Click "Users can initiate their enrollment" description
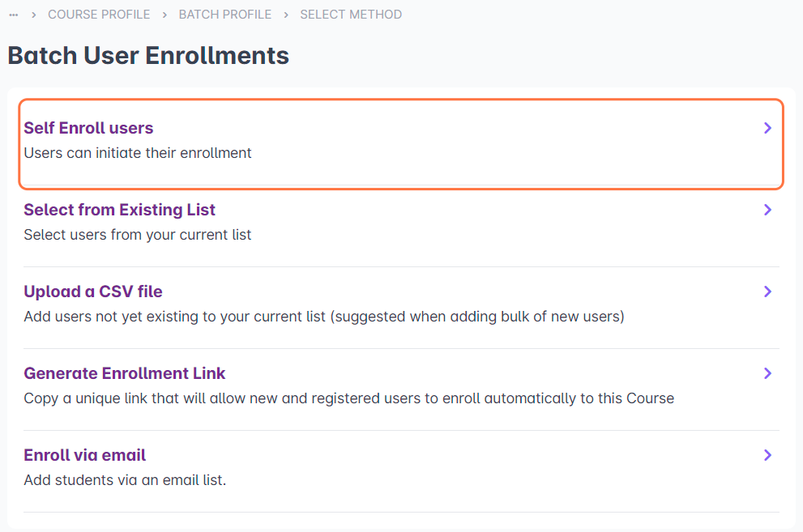 point(138,153)
